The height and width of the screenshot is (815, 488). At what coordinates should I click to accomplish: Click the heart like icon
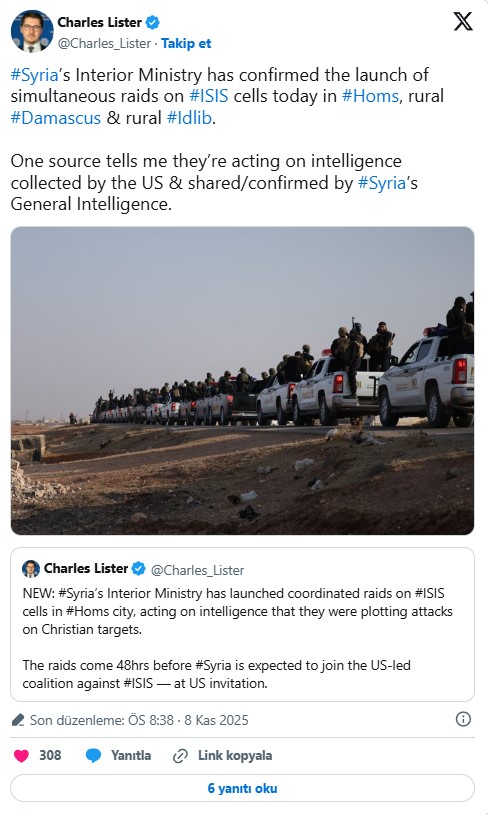[21, 755]
